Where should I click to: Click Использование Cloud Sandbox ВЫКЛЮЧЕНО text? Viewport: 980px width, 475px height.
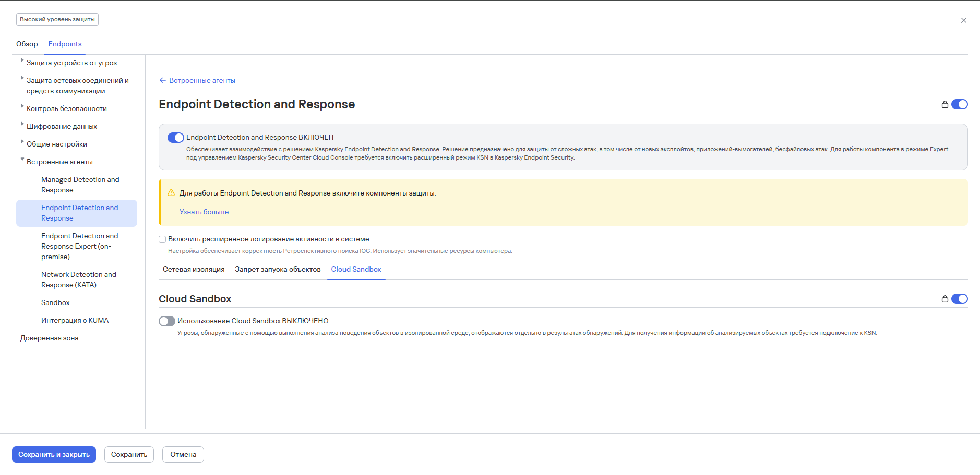coord(253,321)
